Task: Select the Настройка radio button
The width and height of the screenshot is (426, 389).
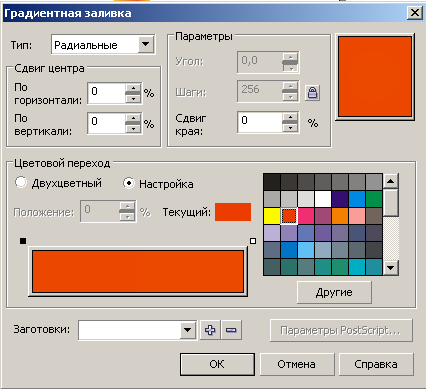Action: [129, 183]
